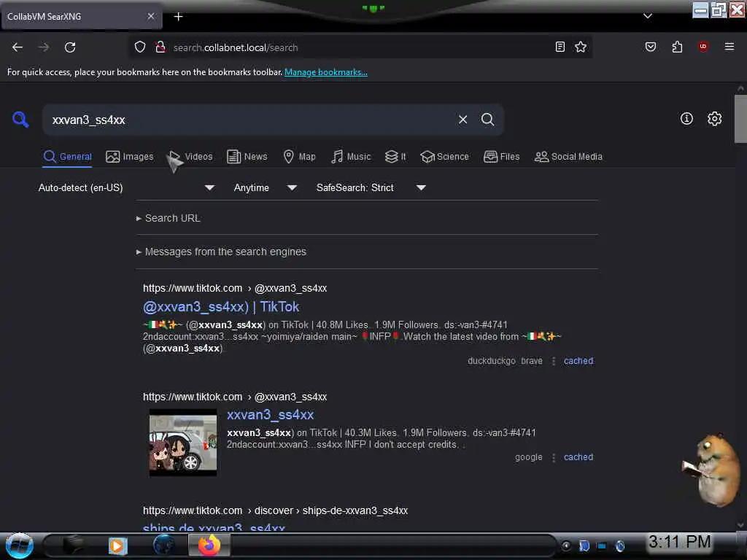Screen dimensions: 747x560
Task: Open cached link of duckduckgo brave result
Action: click(x=578, y=361)
